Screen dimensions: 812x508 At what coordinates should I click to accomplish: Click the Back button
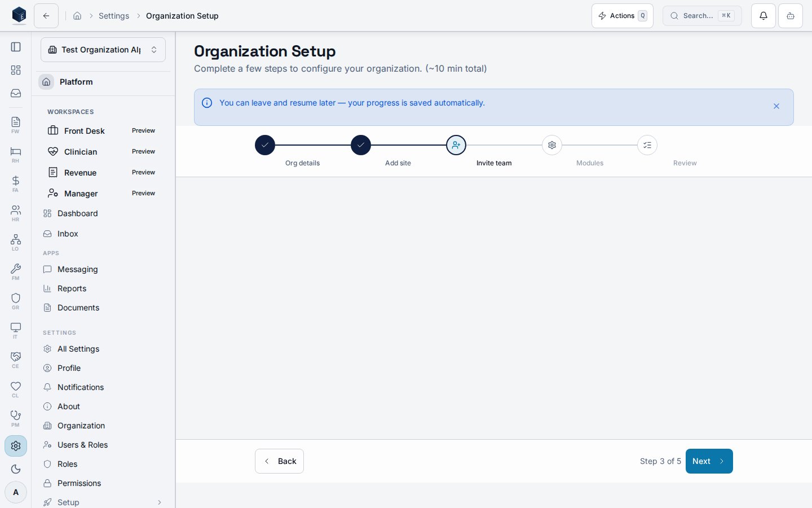279,461
